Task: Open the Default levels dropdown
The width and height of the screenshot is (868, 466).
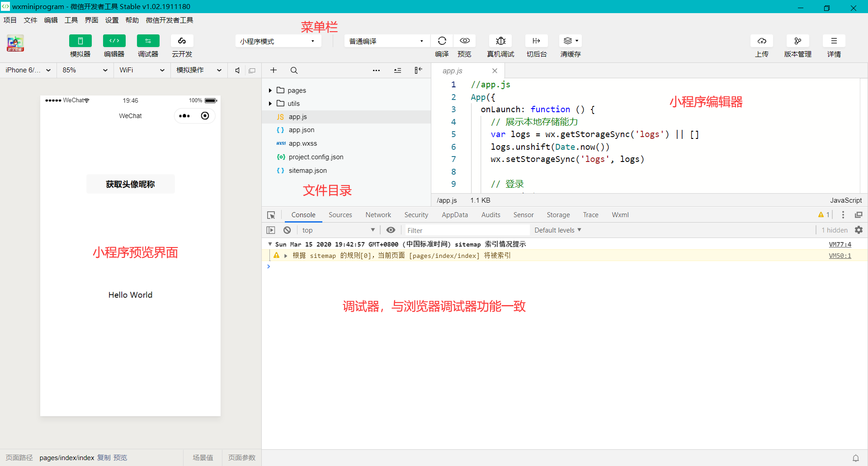Action: coord(558,230)
